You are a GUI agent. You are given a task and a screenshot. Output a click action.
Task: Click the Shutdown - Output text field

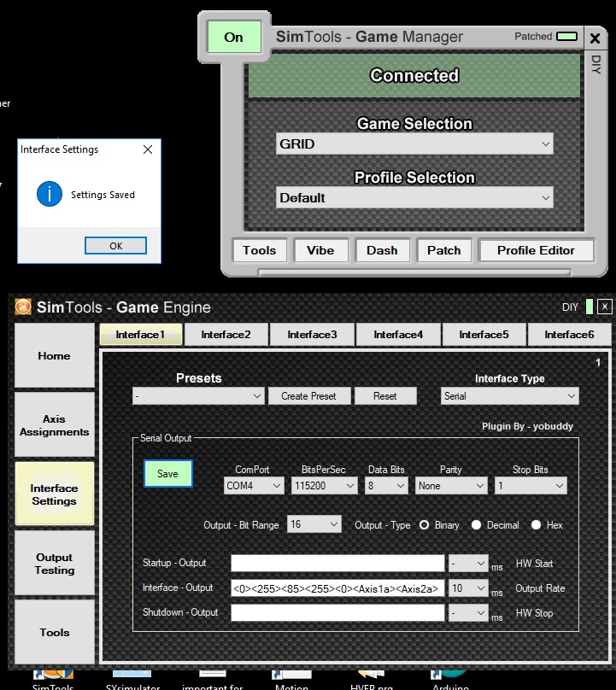click(x=337, y=613)
